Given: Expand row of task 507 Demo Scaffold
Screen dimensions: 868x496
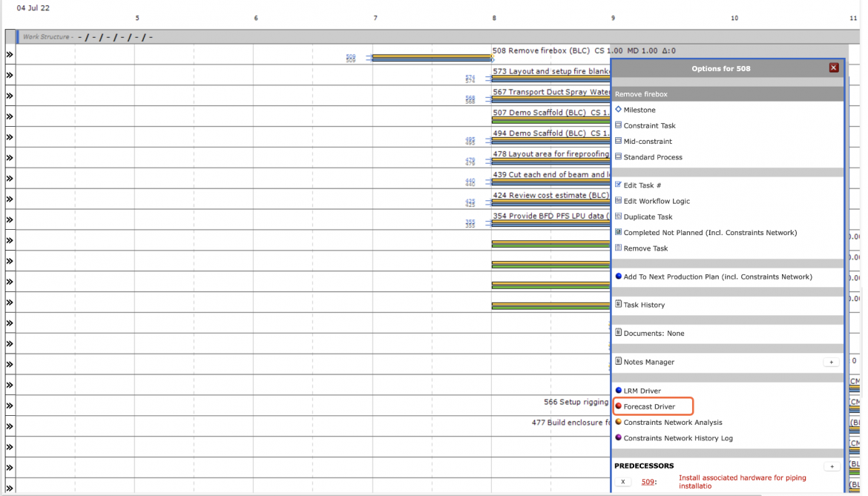Looking at the screenshot, I should 10,116.
